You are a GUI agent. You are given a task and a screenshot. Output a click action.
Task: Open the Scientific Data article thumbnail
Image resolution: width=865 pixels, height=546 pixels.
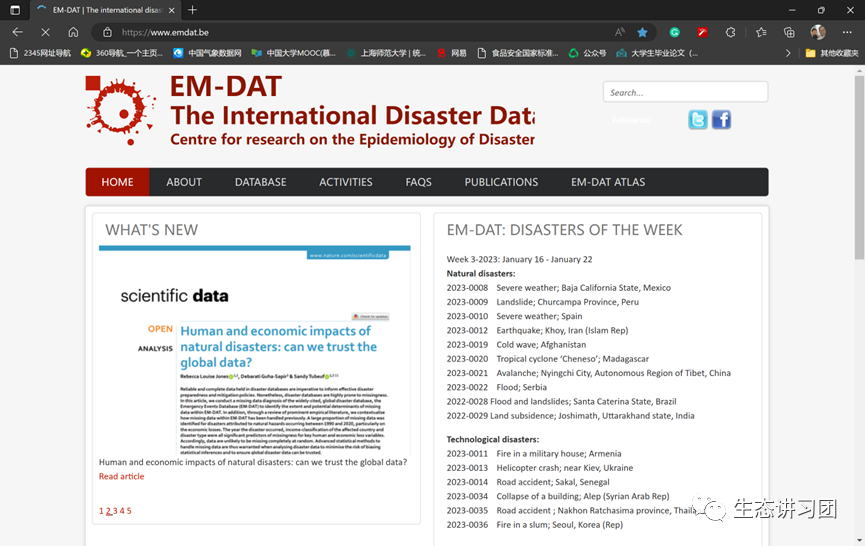254,350
